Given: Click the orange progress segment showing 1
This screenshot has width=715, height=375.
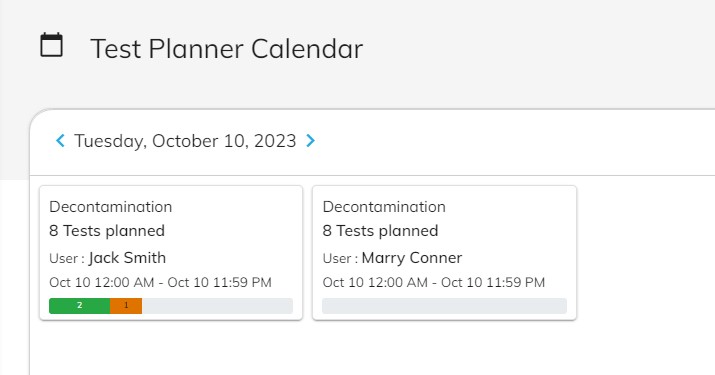Looking at the screenshot, I should tap(126, 306).
